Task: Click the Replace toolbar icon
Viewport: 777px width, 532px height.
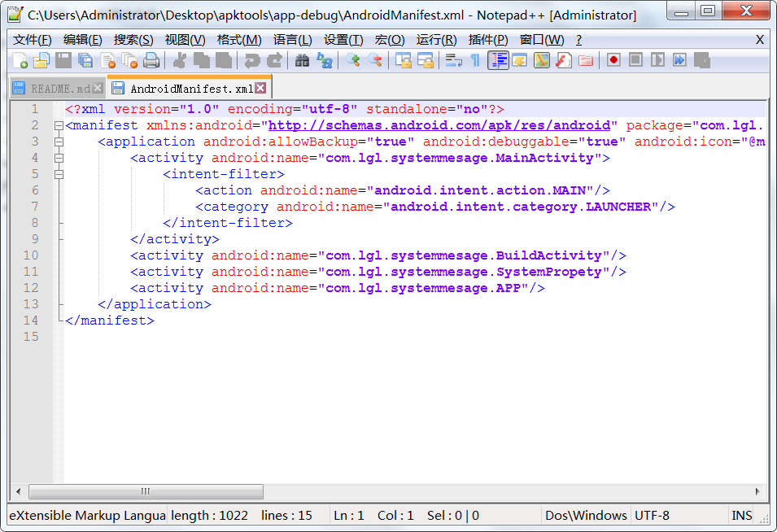Action: [x=324, y=60]
